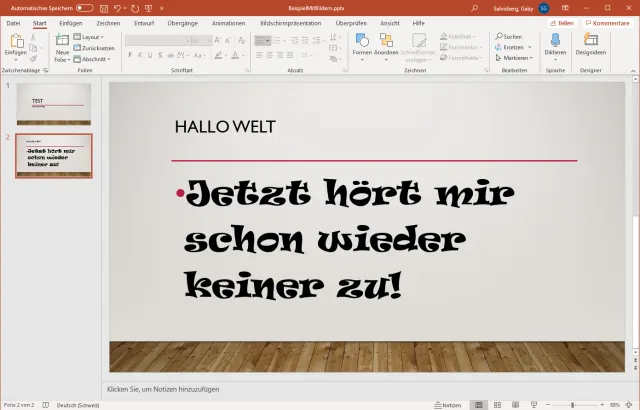Screen dimensions: 640x410
Task: Open the font size combo box
Action: 202,40
